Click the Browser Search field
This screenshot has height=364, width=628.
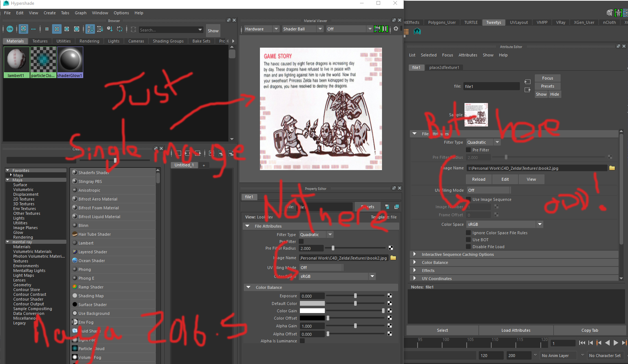click(168, 30)
